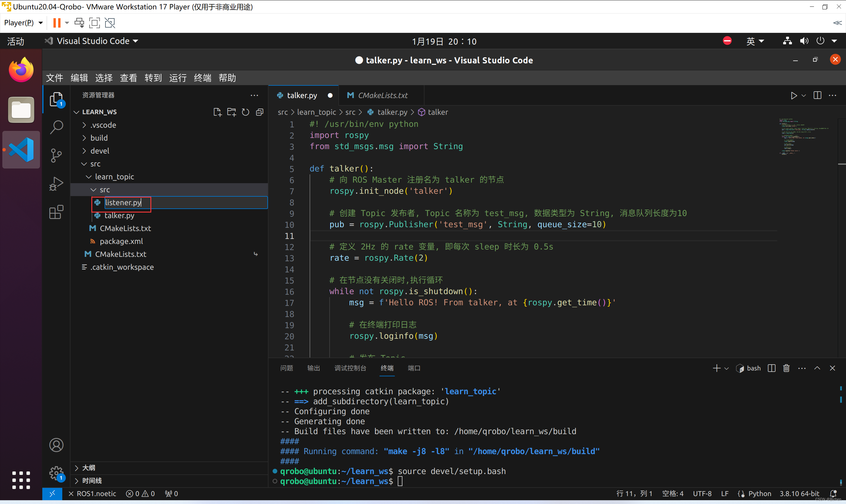Click 3.8.10 64-bit interpreter selector
The image size is (846, 504).
click(799, 493)
